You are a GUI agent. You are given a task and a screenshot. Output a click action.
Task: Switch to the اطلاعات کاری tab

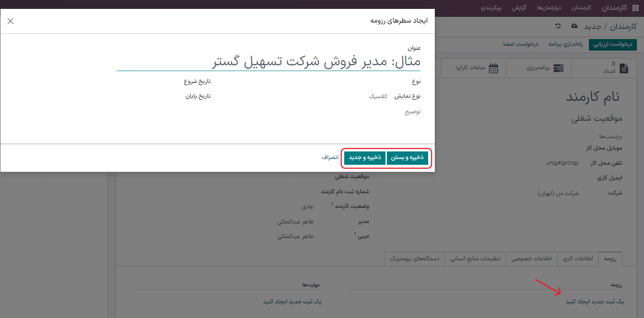coord(578,259)
